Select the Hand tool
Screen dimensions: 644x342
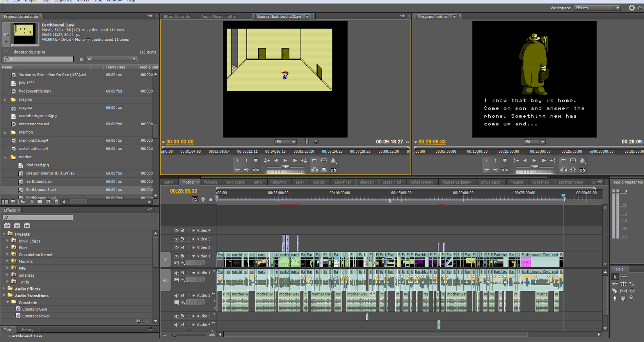(623, 298)
